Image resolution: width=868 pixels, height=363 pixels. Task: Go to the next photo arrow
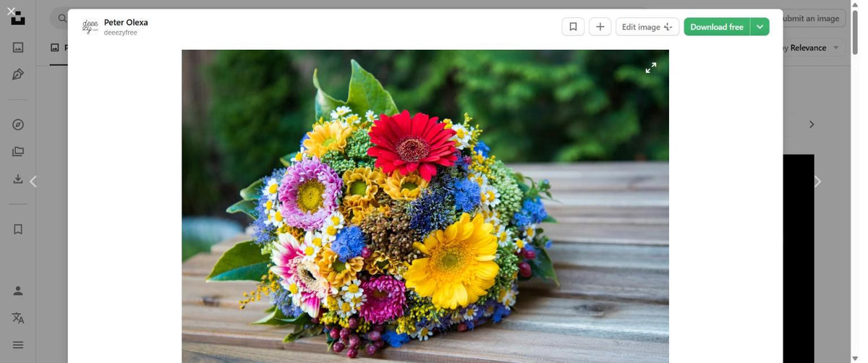click(817, 181)
